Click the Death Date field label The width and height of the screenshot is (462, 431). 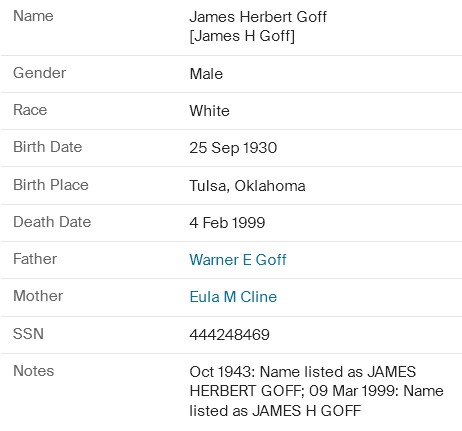tap(52, 222)
